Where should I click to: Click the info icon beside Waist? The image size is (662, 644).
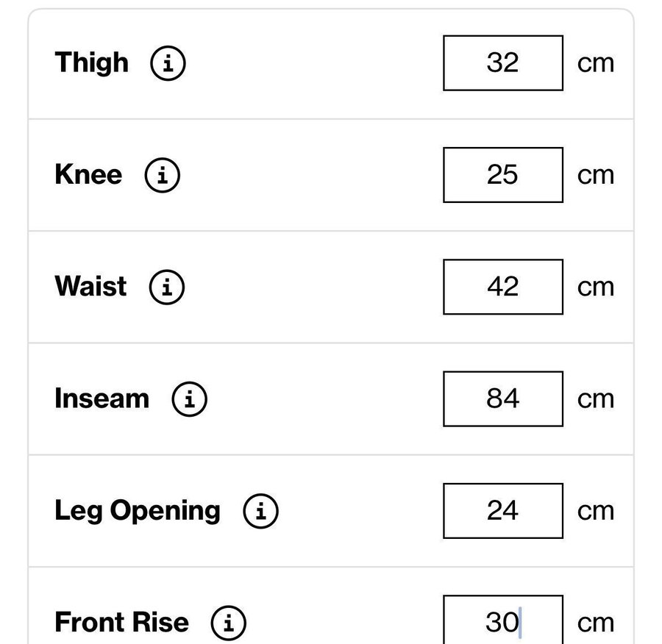click(167, 287)
